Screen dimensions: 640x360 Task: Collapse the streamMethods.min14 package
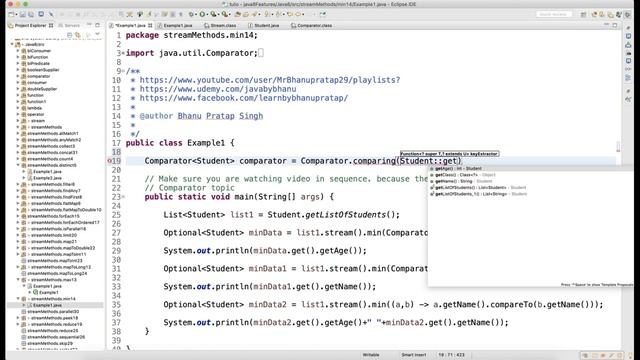pos(18,299)
